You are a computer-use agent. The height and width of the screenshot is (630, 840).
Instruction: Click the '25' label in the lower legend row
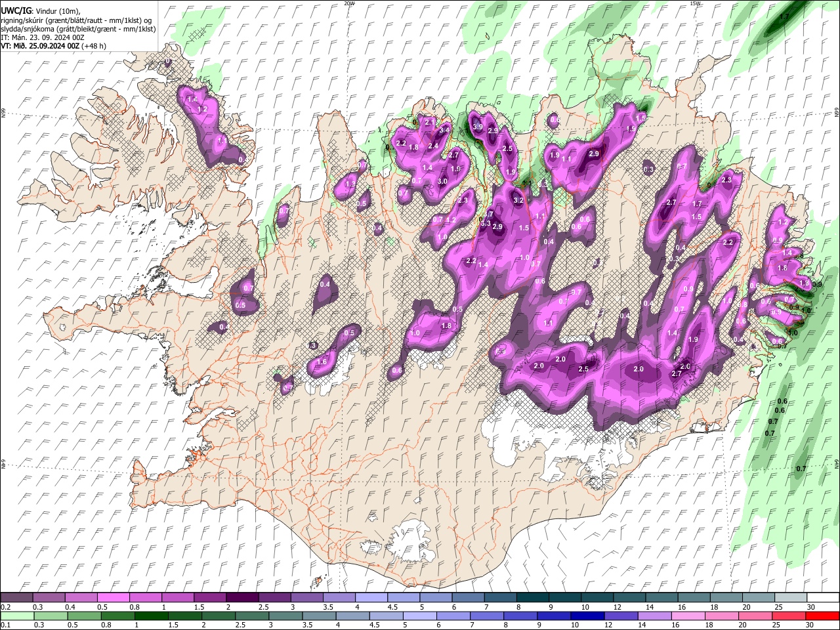tap(777, 625)
